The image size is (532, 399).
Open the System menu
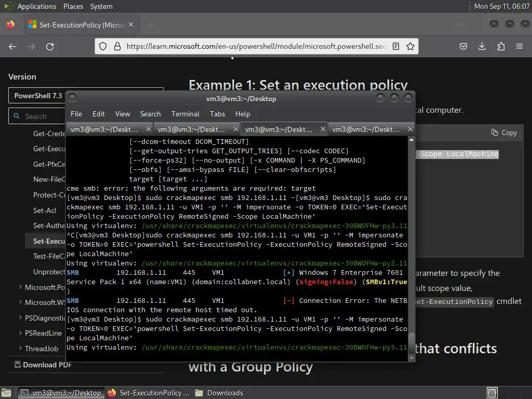101,6
